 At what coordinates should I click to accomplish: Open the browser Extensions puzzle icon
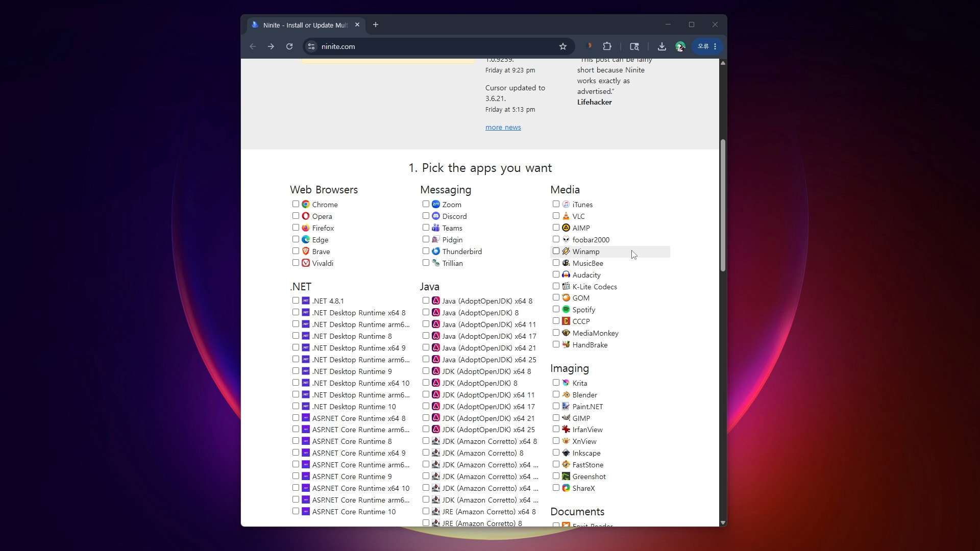pyautogui.click(x=607, y=46)
